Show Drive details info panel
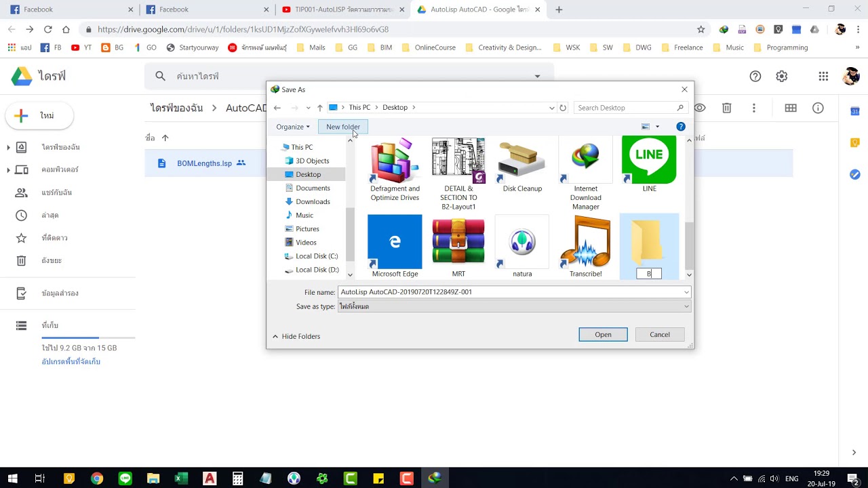868x488 pixels. point(818,108)
